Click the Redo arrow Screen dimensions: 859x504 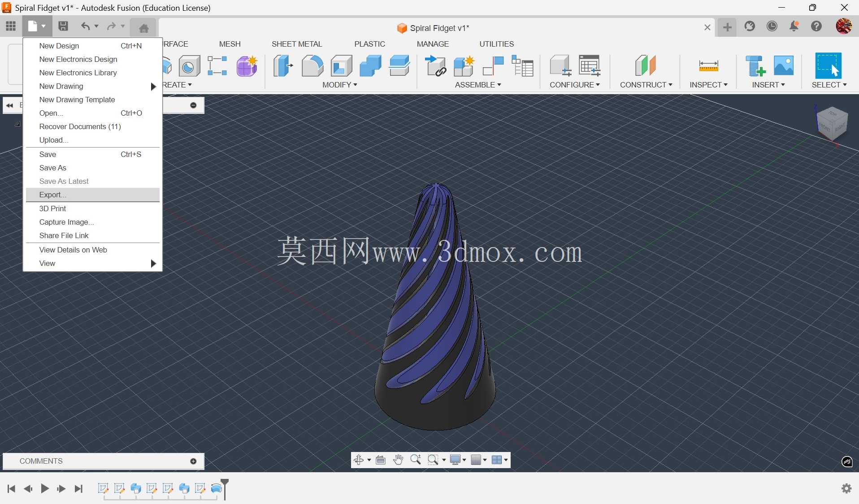(x=111, y=26)
